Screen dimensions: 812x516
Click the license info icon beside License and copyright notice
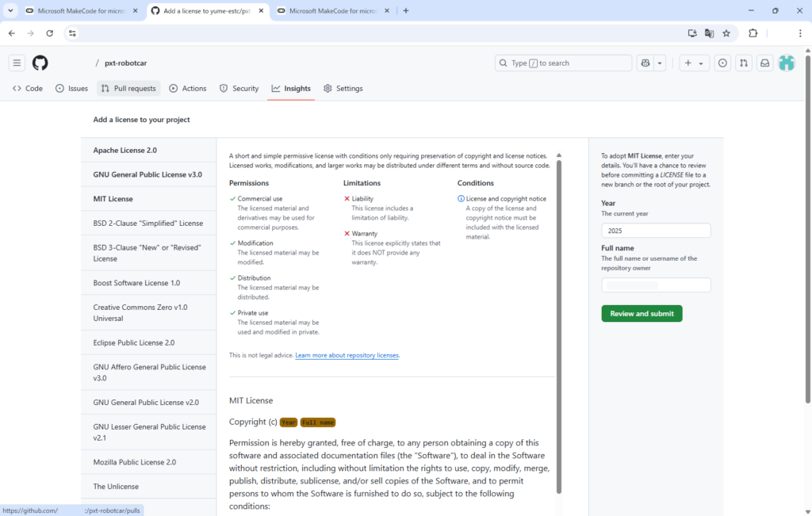pyautogui.click(x=461, y=199)
